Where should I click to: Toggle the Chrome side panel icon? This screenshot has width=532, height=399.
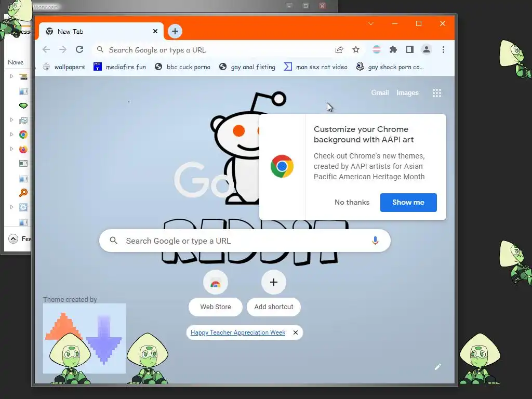410,49
